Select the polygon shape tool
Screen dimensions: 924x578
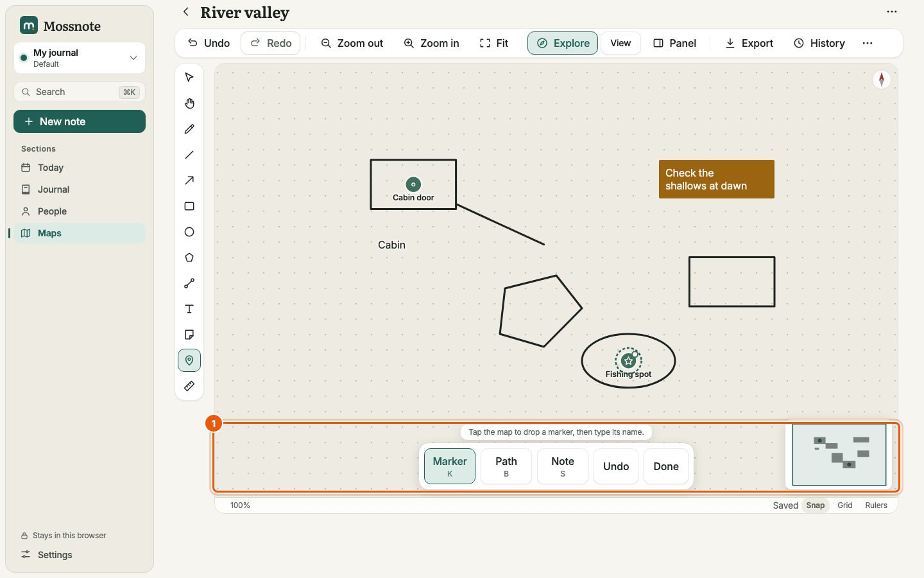tap(189, 258)
